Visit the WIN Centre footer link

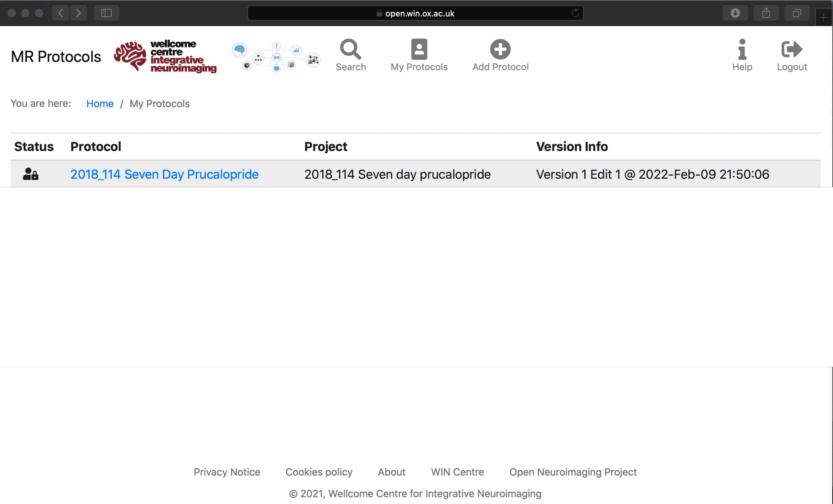457,472
